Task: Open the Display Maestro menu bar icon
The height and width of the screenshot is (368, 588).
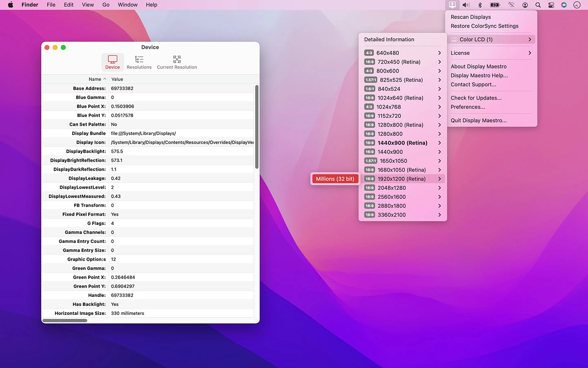Action: click(x=452, y=4)
